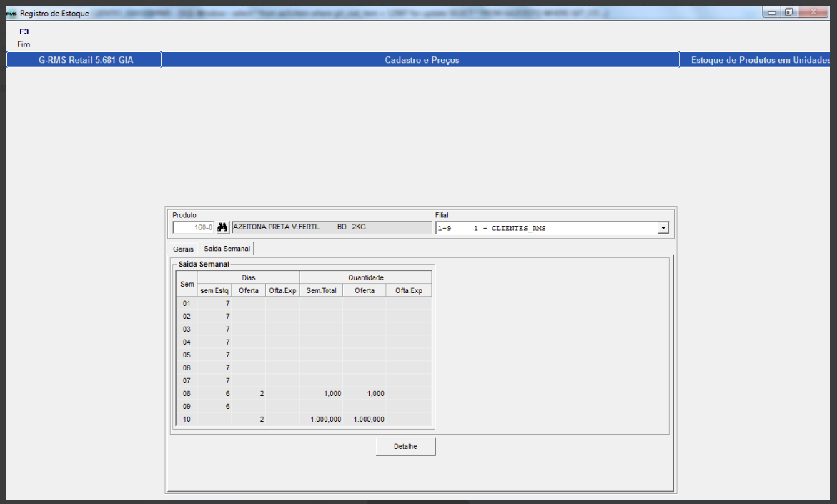Select week 07 row cell

(187, 380)
